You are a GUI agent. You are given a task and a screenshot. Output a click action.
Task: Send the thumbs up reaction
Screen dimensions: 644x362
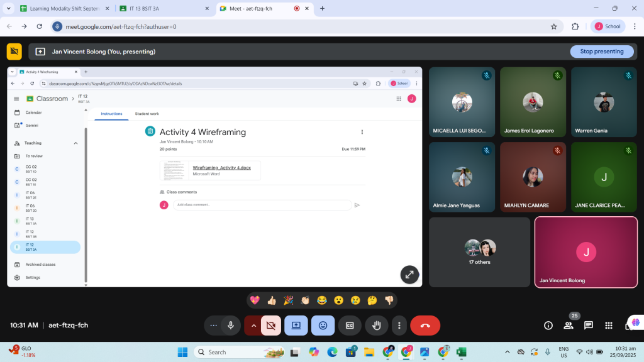pos(272,300)
